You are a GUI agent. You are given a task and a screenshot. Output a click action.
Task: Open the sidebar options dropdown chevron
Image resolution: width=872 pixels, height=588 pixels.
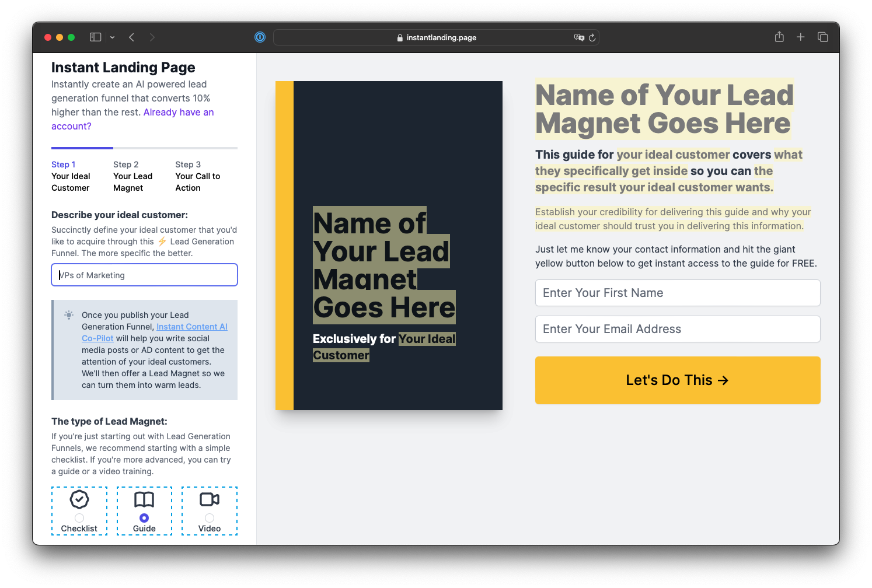[112, 37]
